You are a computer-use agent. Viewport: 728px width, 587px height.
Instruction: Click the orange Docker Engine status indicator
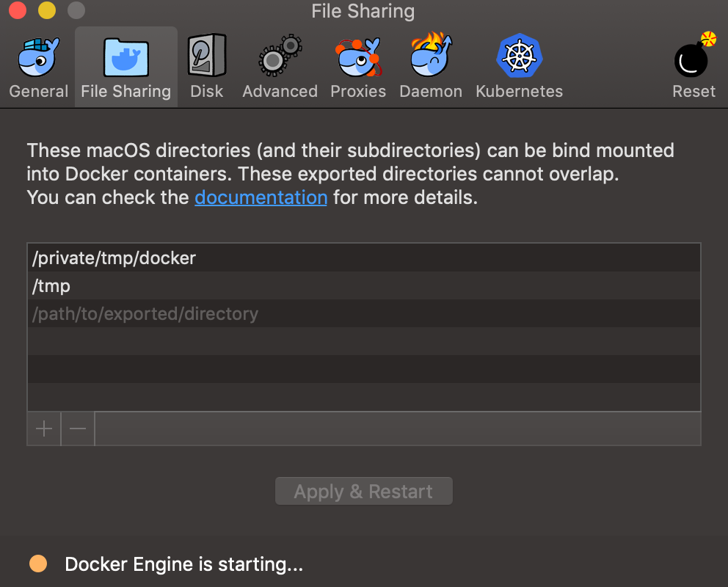coord(38,564)
